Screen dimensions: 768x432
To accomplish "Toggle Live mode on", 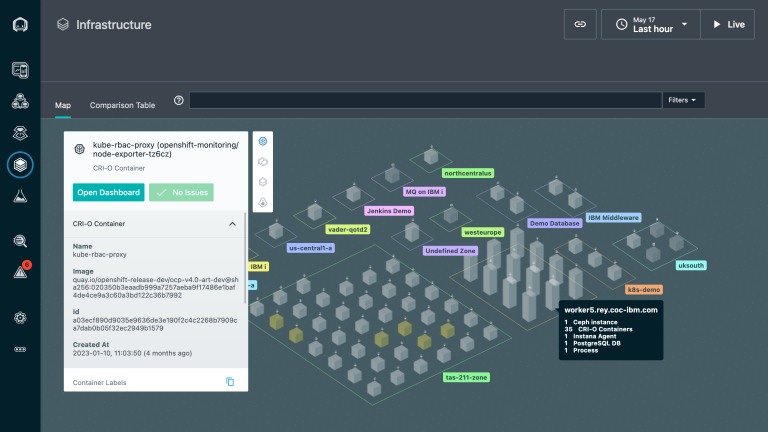I will click(x=728, y=24).
